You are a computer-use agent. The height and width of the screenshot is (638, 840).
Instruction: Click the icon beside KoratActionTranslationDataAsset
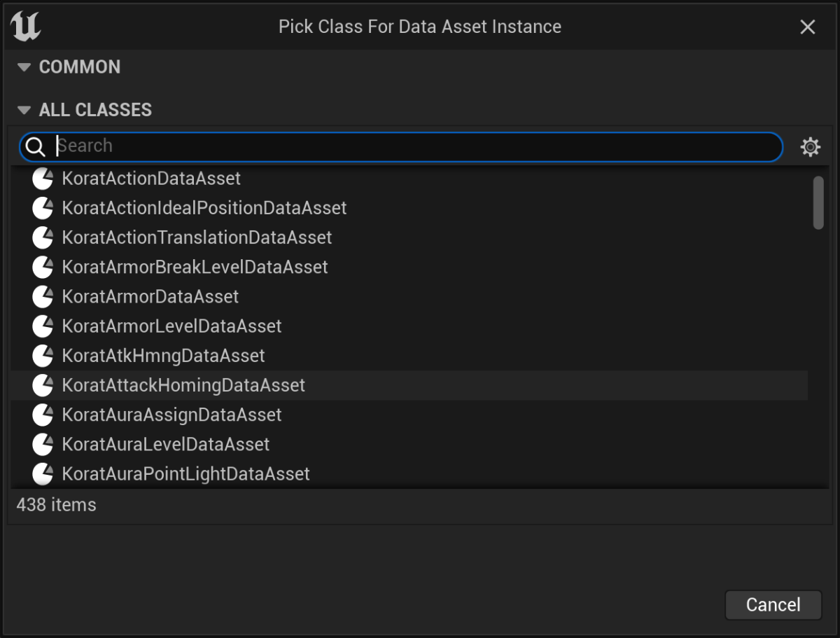(43, 237)
